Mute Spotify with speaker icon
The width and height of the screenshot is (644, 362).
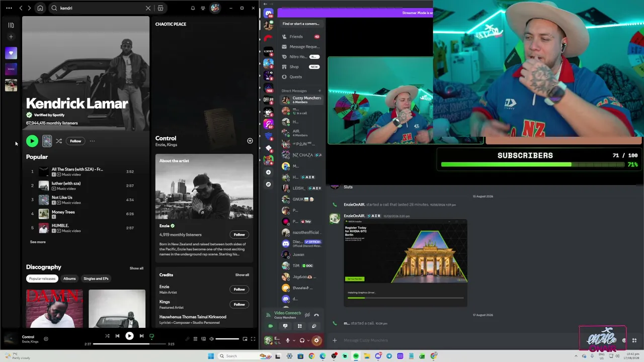(211, 339)
